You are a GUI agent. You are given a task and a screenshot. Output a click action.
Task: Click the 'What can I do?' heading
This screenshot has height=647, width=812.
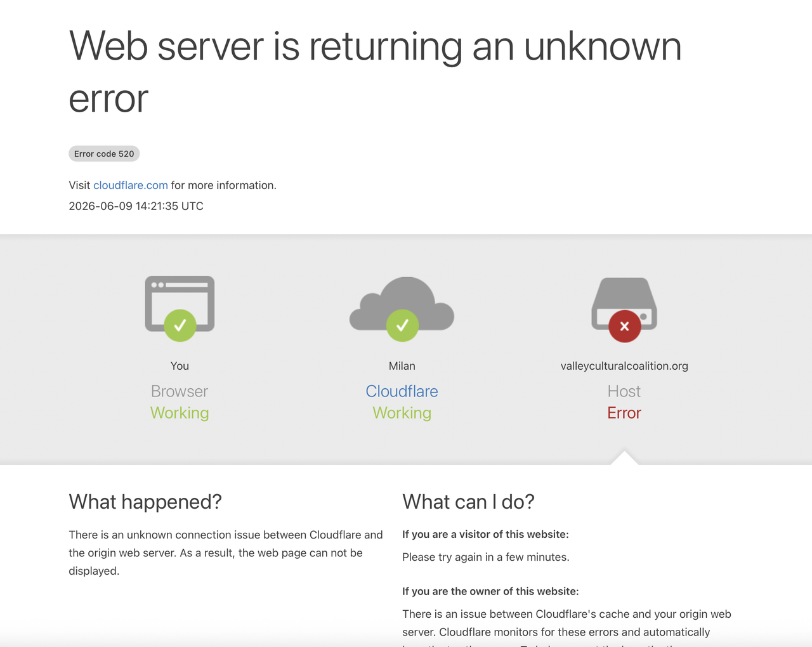tap(468, 502)
